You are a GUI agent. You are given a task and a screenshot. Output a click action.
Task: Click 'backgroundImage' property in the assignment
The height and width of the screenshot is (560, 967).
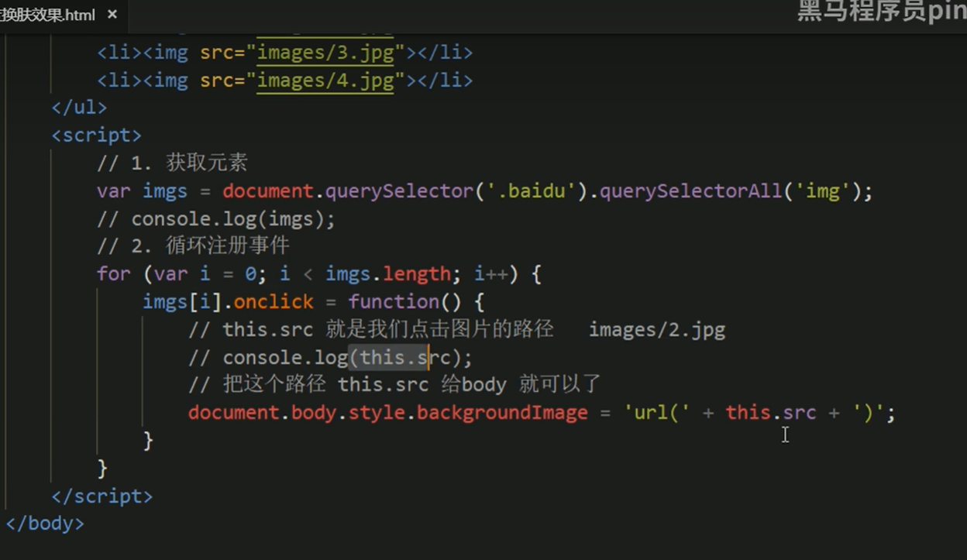pyautogui.click(x=502, y=413)
